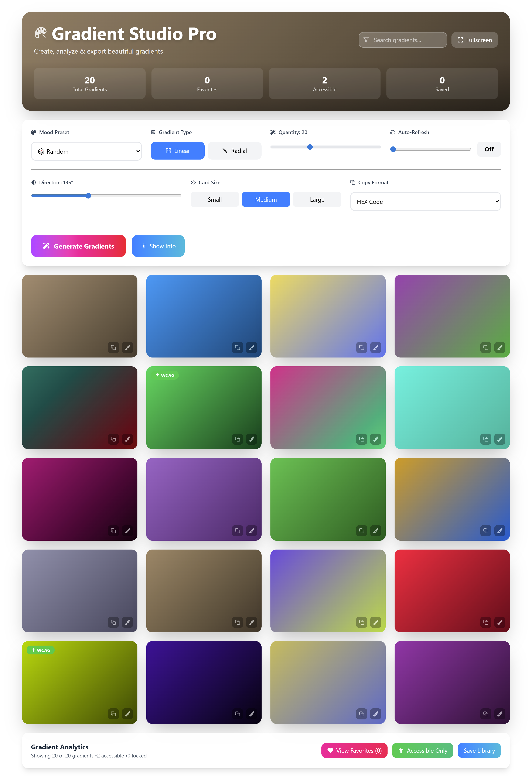The height and width of the screenshot is (780, 532).
Task: Click the Save Library button
Action: point(479,750)
